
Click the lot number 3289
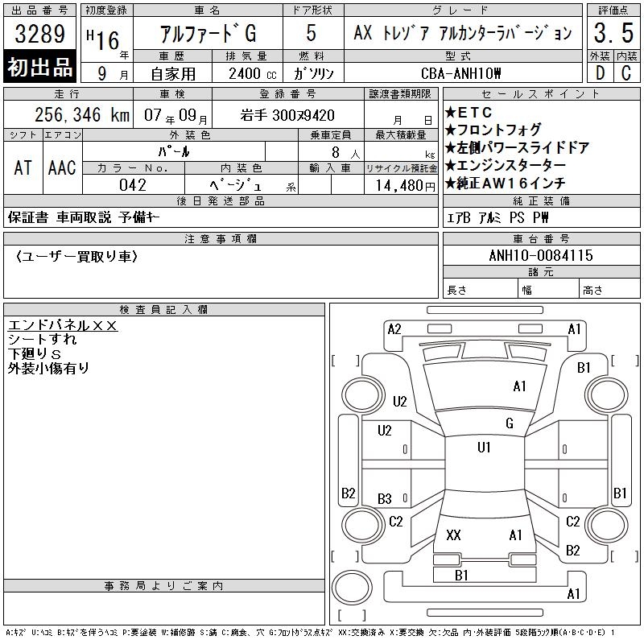(39, 34)
